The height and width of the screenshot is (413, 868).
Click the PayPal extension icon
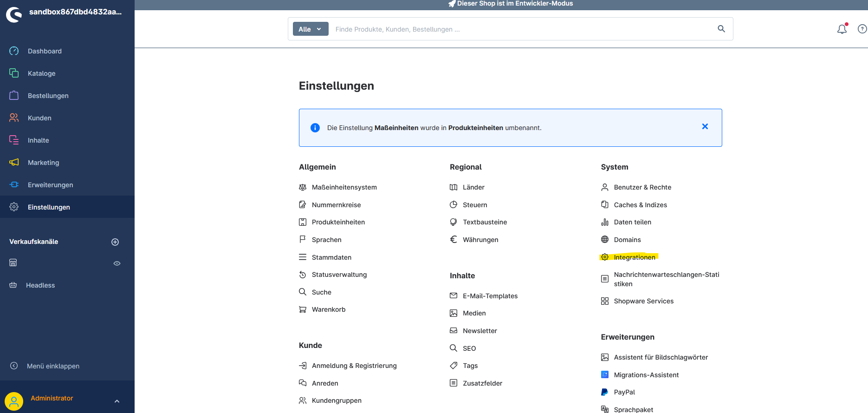tap(604, 392)
